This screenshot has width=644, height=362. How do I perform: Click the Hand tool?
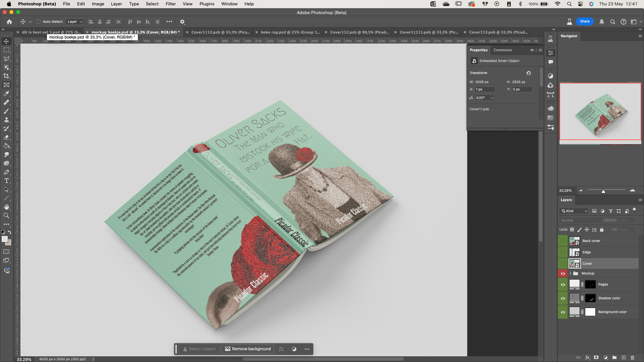click(x=6, y=207)
